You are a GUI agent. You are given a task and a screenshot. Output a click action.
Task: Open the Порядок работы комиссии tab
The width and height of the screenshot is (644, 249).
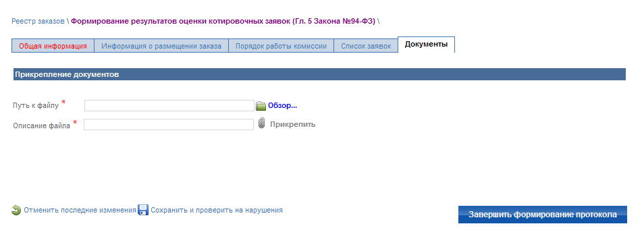[281, 46]
